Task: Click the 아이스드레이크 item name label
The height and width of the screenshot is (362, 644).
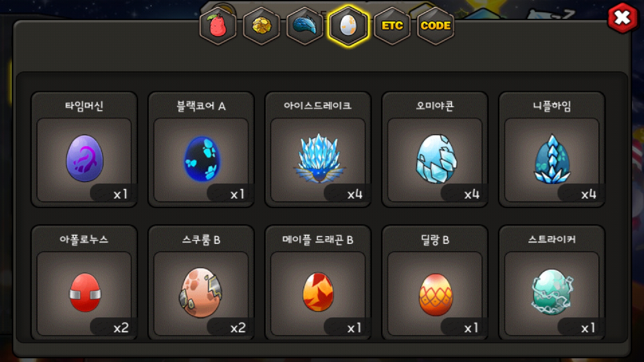Action: click(x=318, y=106)
